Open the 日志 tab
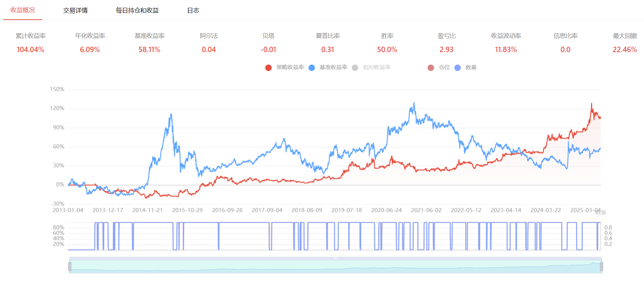 point(193,10)
